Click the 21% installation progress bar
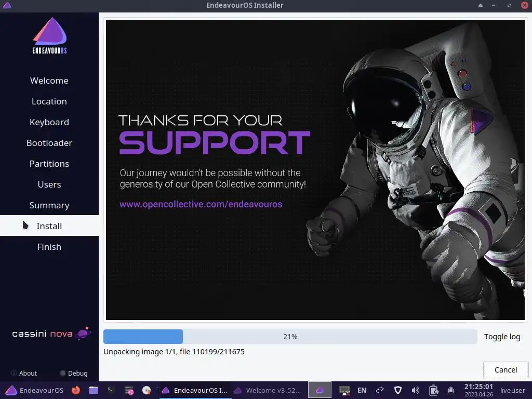This screenshot has height=399, width=532. pos(290,337)
